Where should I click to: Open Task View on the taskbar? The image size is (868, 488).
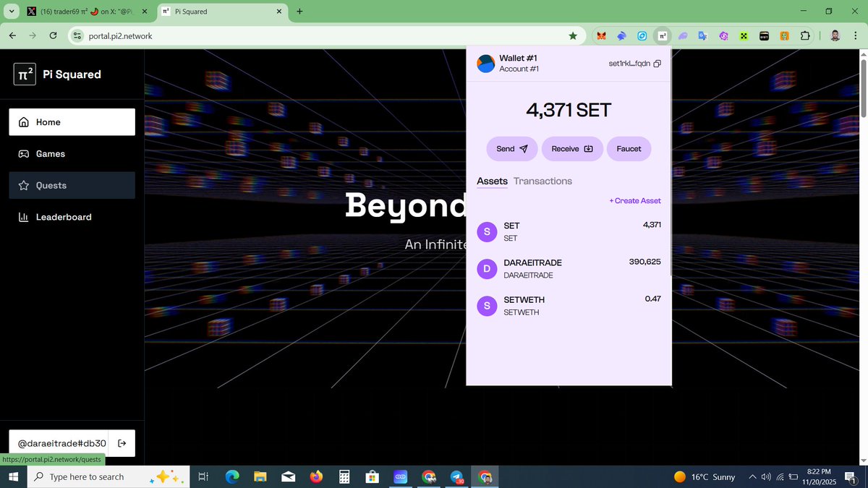pos(203,476)
